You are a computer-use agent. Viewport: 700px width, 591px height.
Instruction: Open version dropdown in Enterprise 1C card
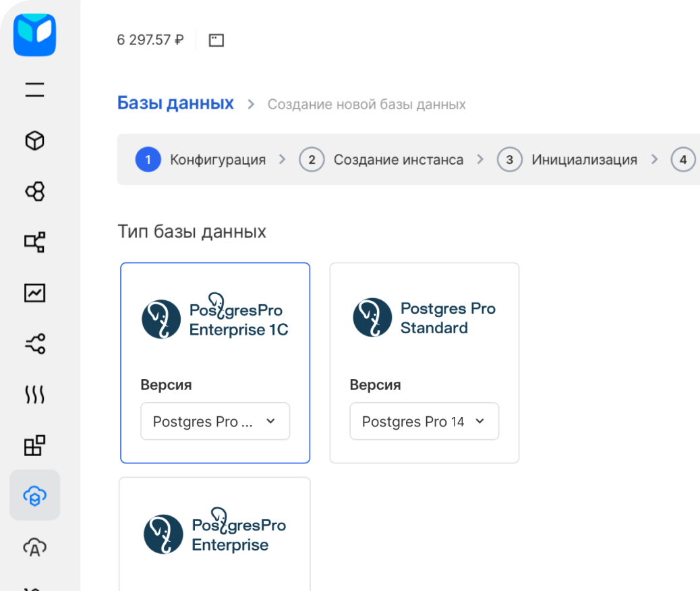tap(215, 421)
